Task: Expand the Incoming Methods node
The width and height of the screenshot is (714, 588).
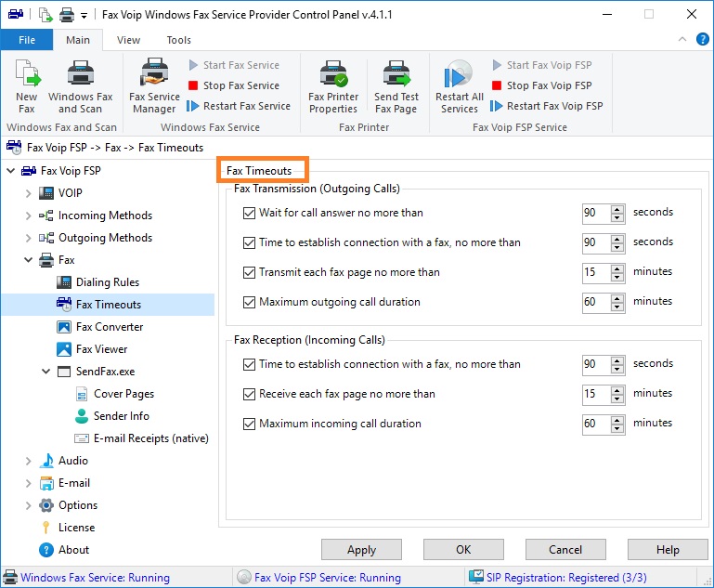Action: point(28,216)
